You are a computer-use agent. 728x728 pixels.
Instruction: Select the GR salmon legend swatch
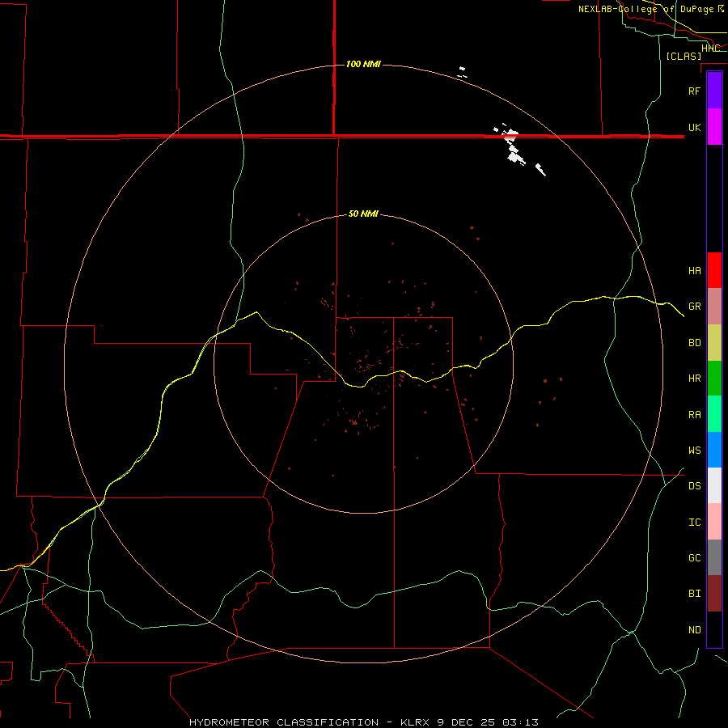tap(714, 307)
